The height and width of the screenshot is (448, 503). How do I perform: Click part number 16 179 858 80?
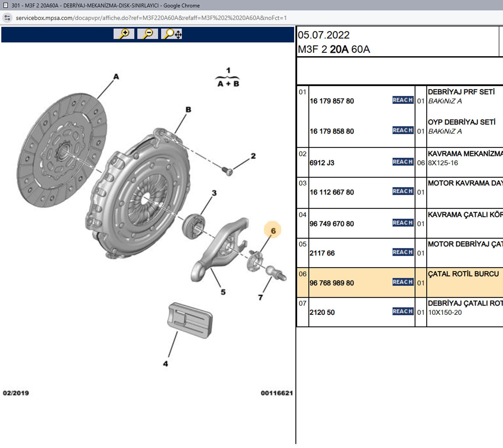pyautogui.click(x=332, y=131)
